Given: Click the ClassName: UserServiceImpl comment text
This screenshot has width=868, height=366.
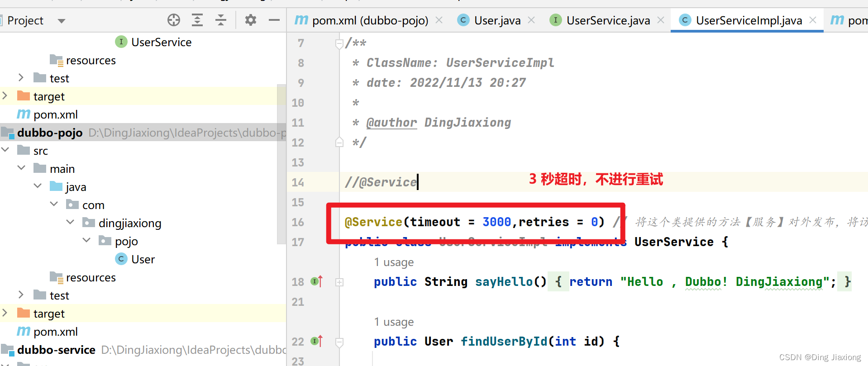Looking at the screenshot, I should click(460, 63).
